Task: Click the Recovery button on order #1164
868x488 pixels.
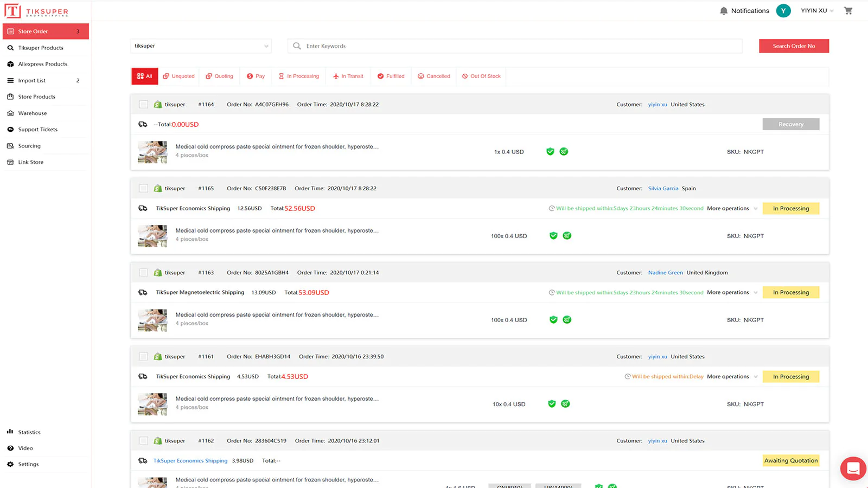Action: (791, 124)
